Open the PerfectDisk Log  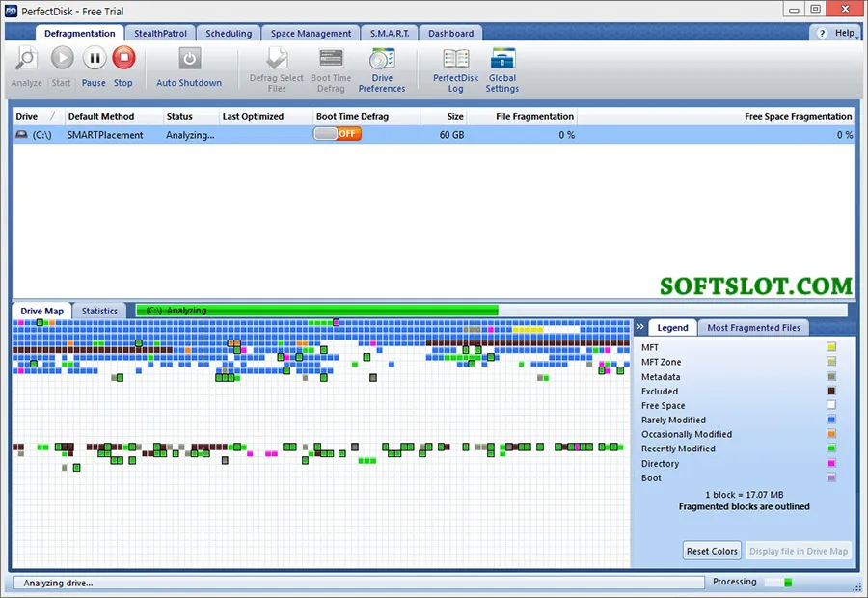point(455,69)
